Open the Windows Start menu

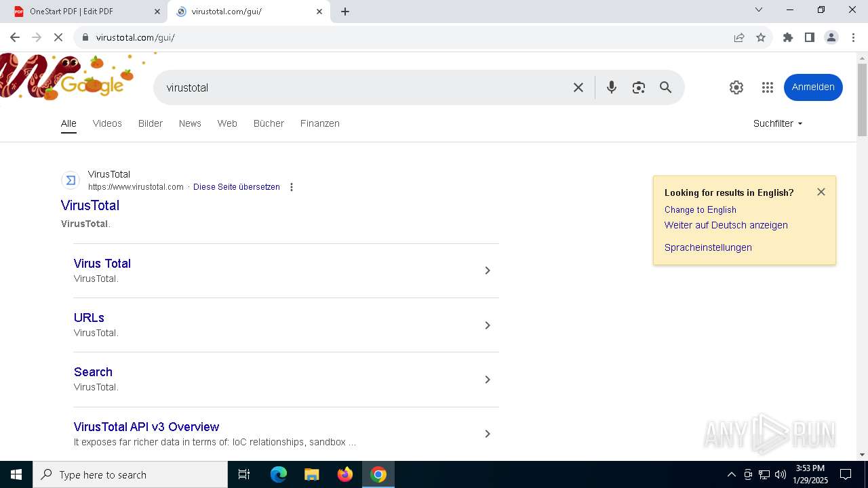(x=16, y=474)
